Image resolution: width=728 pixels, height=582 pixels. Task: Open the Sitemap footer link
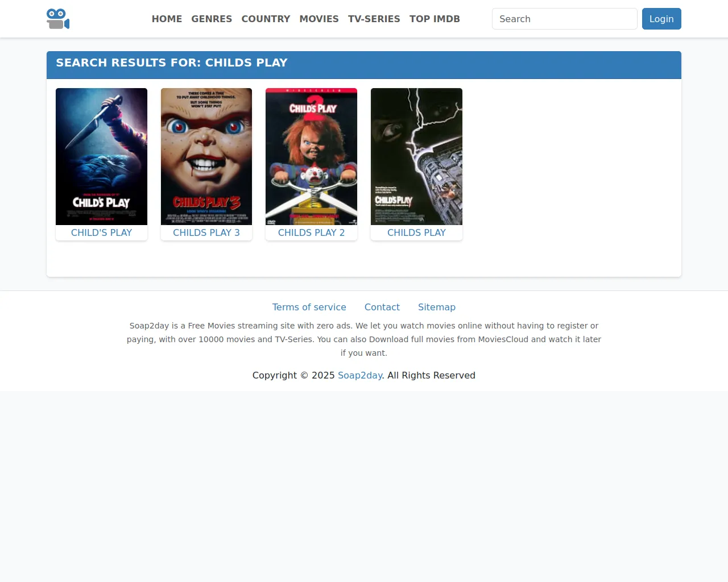[x=437, y=307]
